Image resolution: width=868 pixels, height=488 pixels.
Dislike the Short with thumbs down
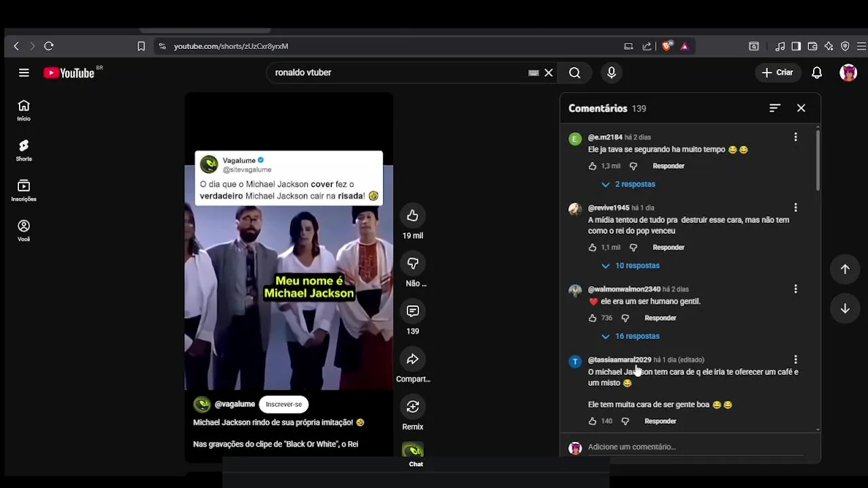(412, 263)
